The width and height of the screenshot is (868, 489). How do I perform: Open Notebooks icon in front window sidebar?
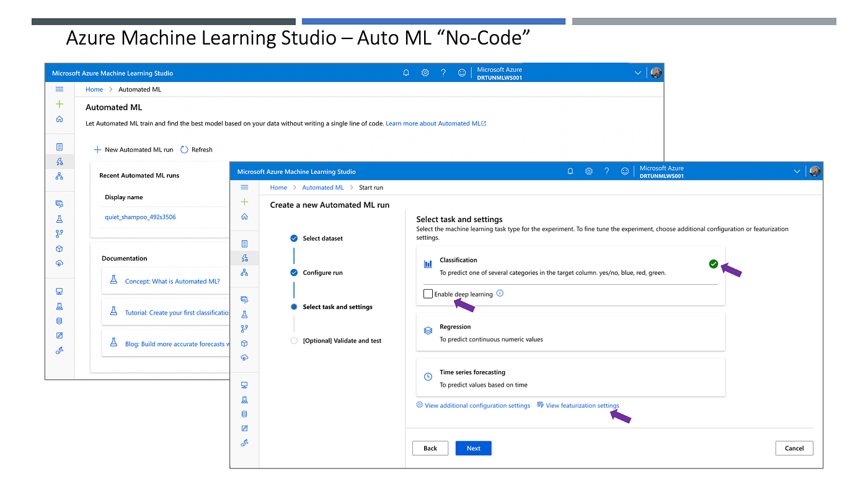(x=244, y=244)
